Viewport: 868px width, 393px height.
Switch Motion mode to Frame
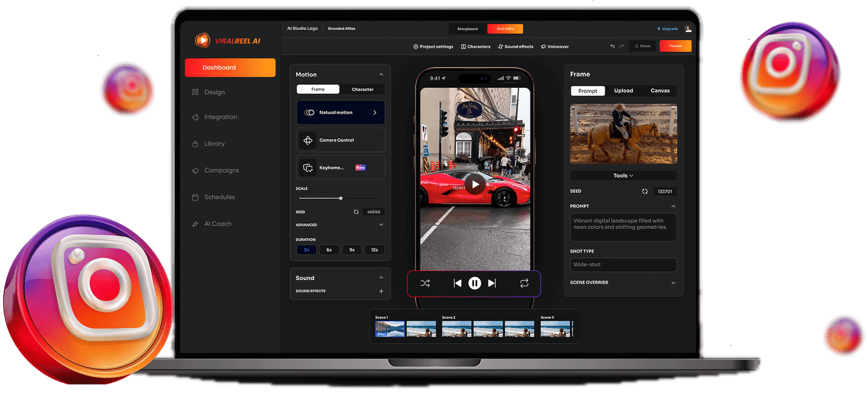pos(318,89)
